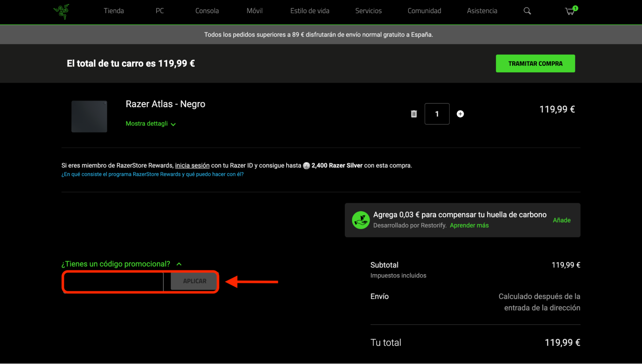The image size is (642, 364).
Task: Increase quantity with plus icon
Action: point(460,114)
